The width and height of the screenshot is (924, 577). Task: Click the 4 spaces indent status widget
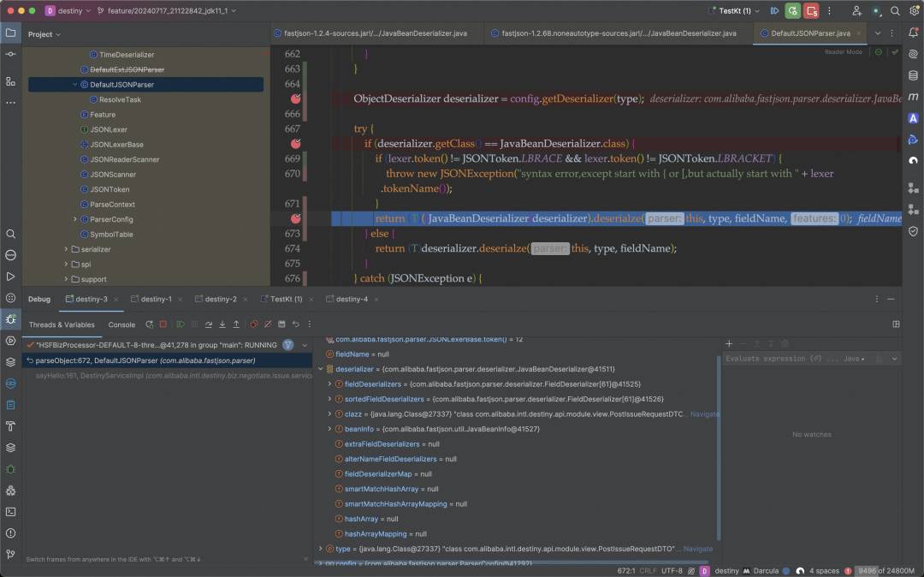pyautogui.click(x=824, y=570)
